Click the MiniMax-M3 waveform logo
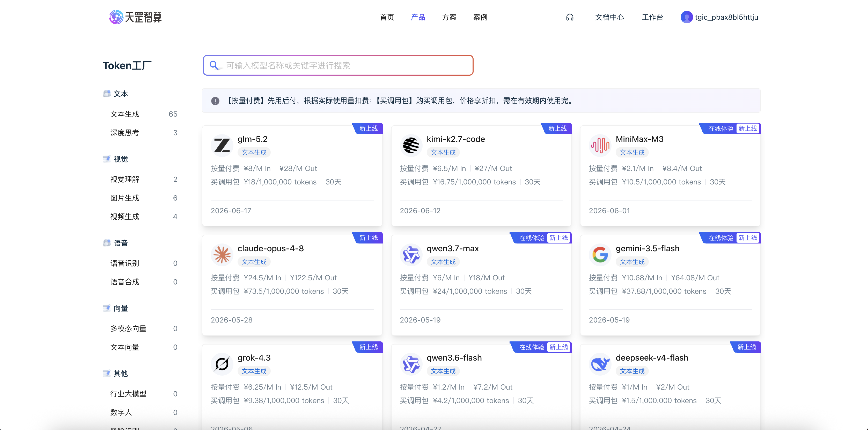The width and height of the screenshot is (868, 430). 600,146
